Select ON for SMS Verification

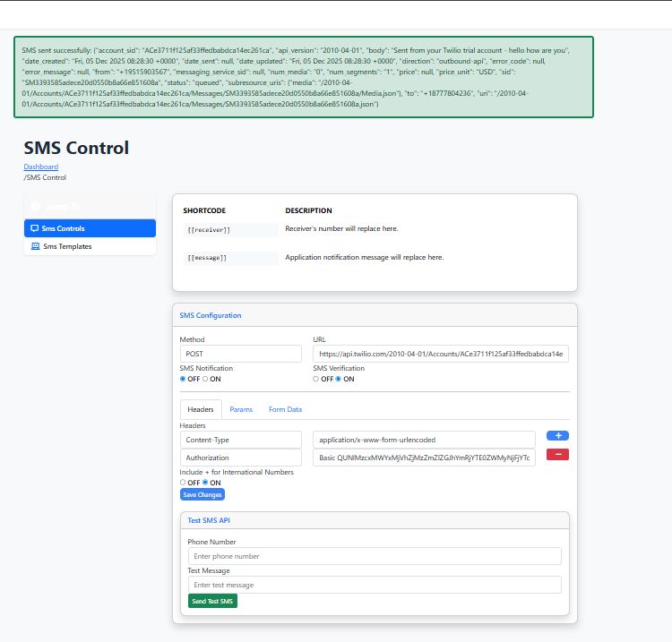tap(338, 379)
